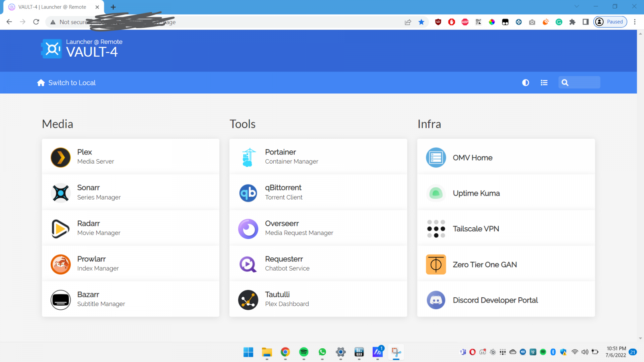The width and height of the screenshot is (644, 362).
Task: Click the Plex title text
Action: click(x=85, y=152)
